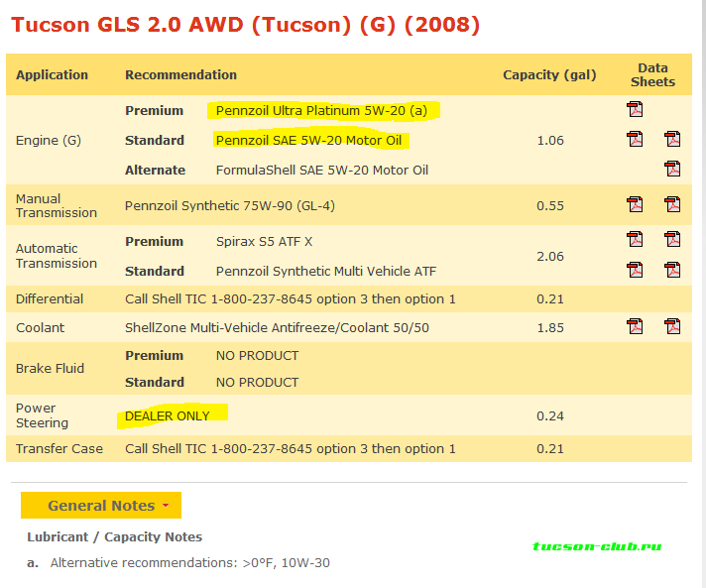Click note a alternative recommendations 10W-30
Screen dimensions: 706x588
tap(190, 563)
